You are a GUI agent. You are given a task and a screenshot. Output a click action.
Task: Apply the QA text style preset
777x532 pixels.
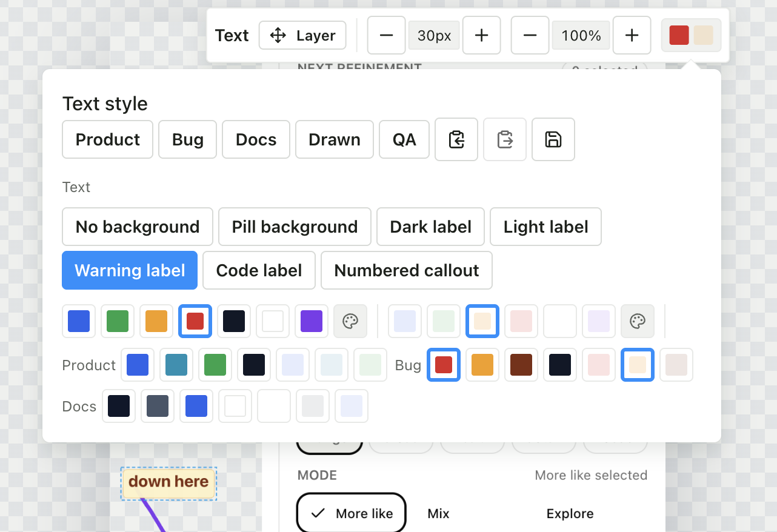click(404, 139)
